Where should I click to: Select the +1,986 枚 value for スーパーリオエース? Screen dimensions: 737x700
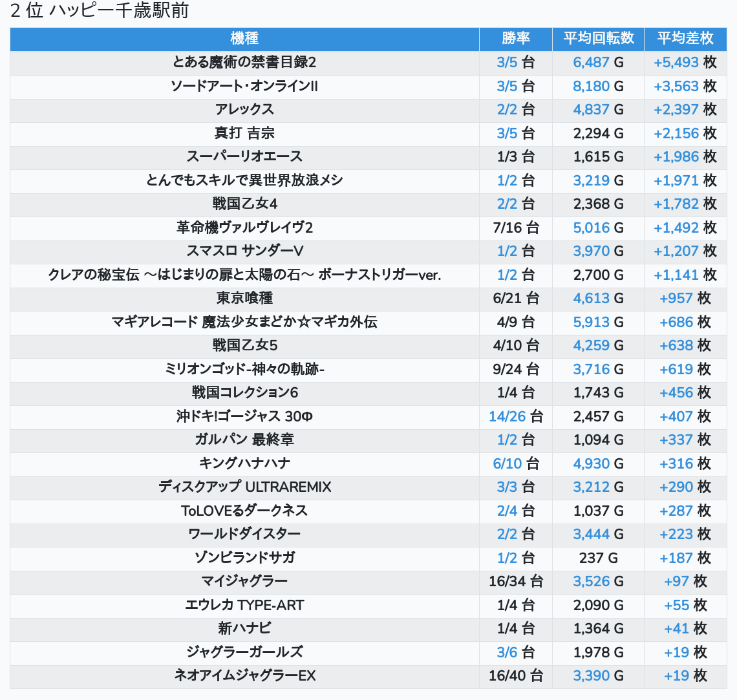pyautogui.click(x=685, y=156)
